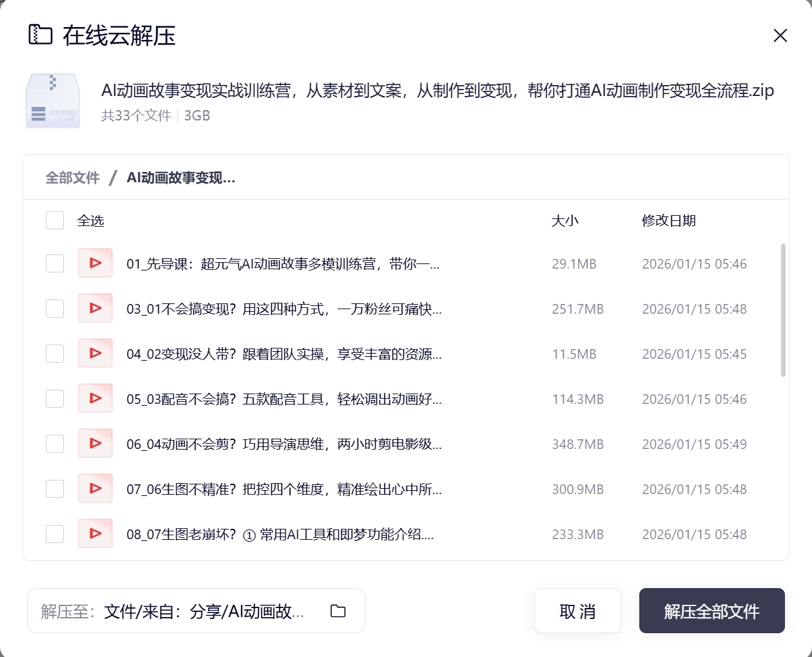Enable the 全选 select-all checkbox
Image resolution: width=812 pixels, height=657 pixels.
[x=55, y=220]
